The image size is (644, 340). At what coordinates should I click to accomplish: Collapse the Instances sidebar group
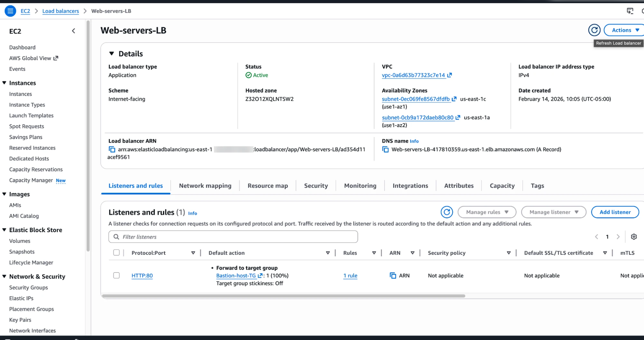(4, 83)
